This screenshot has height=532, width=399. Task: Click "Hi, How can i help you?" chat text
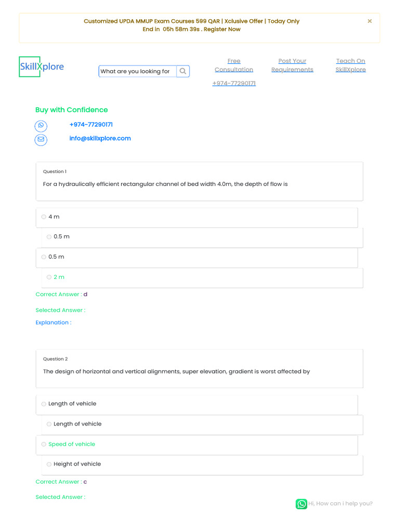(340, 503)
